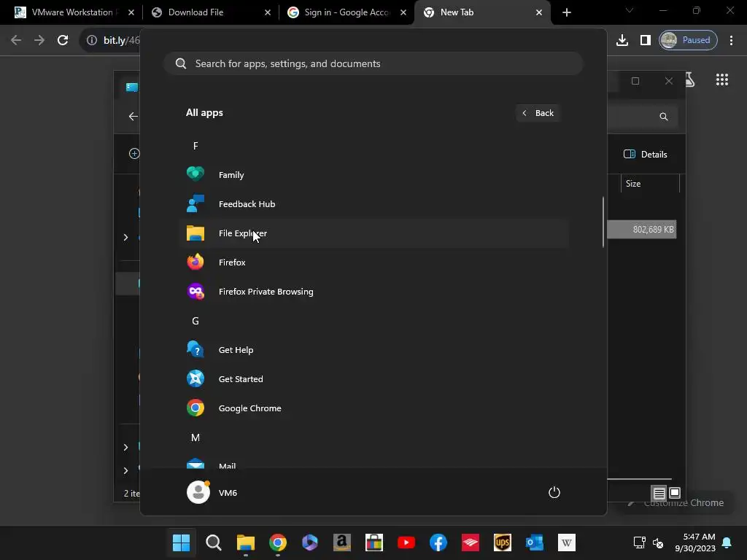Image resolution: width=747 pixels, height=560 pixels.
Task: Switch Explorer to large thumbnails view
Action: [675, 493]
